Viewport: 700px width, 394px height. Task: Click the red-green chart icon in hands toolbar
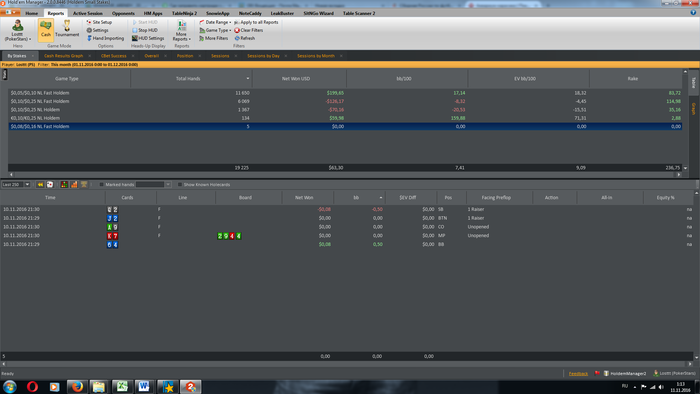[x=64, y=184]
